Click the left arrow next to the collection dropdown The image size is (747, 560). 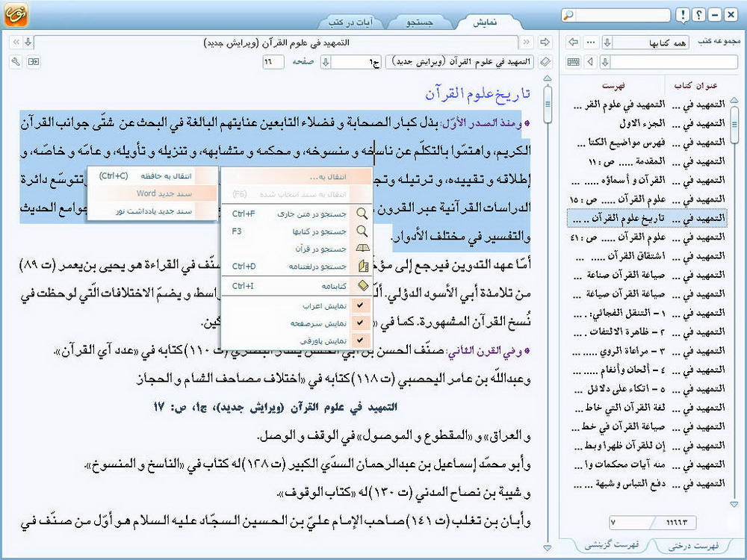[x=573, y=43]
